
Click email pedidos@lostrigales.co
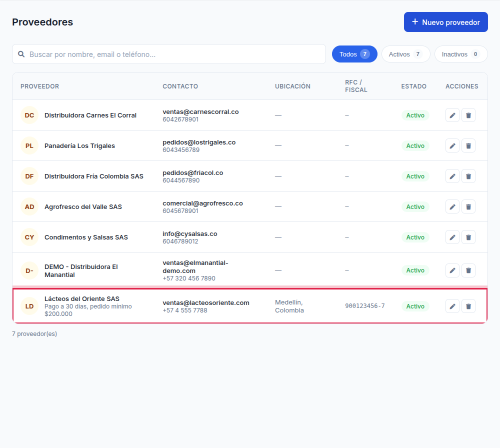199,142
